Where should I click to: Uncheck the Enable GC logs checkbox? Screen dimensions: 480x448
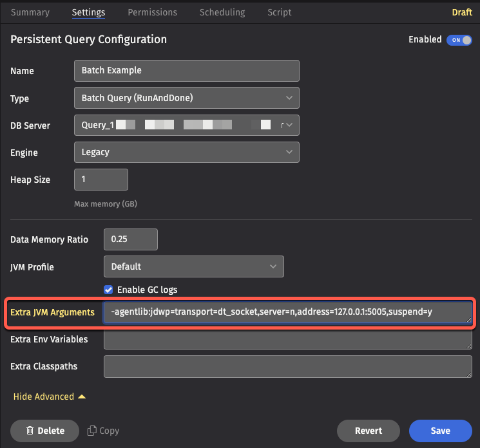click(x=109, y=290)
